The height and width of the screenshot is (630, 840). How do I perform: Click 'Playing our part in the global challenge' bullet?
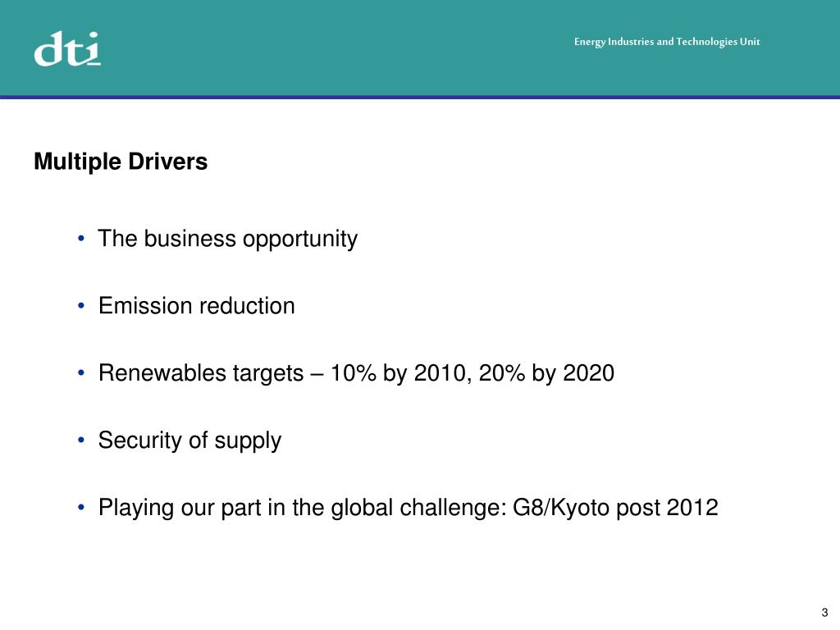click(x=409, y=508)
